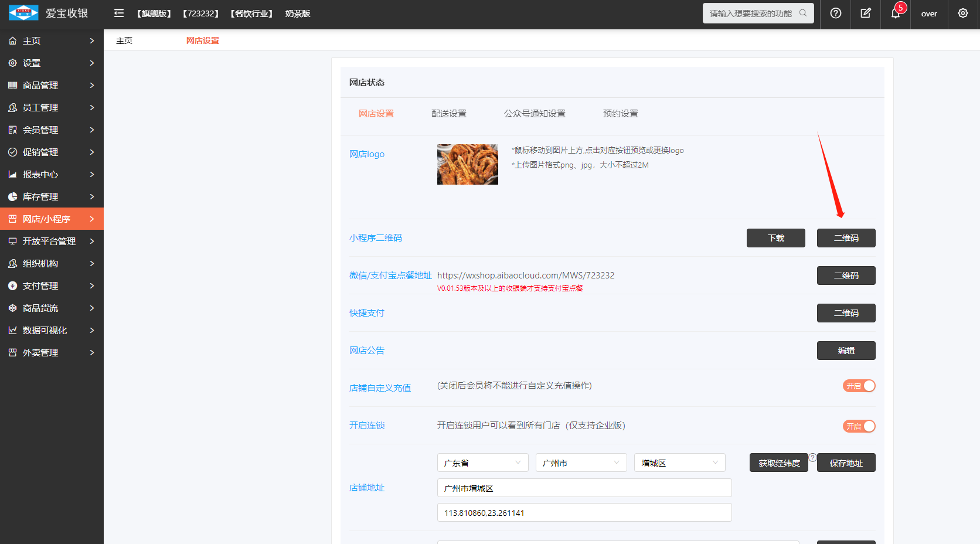The image size is (980, 544).
Task: Switch to the 公众号通知设置 tab
Action: coord(535,114)
